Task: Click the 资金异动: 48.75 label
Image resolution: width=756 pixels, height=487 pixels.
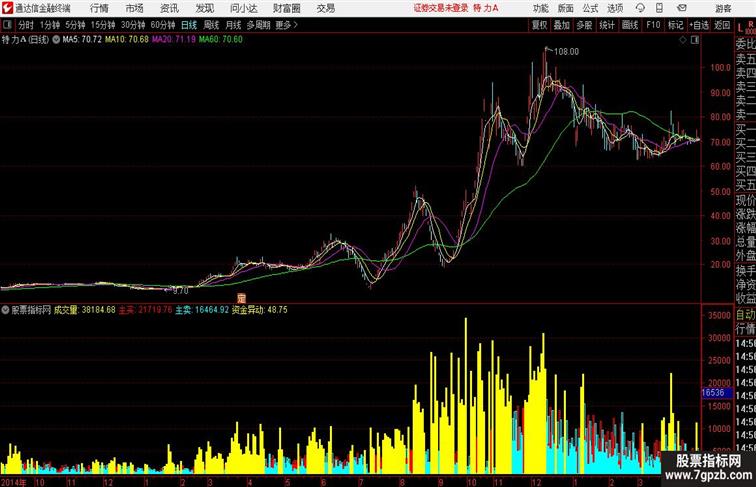Action: (x=259, y=310)
